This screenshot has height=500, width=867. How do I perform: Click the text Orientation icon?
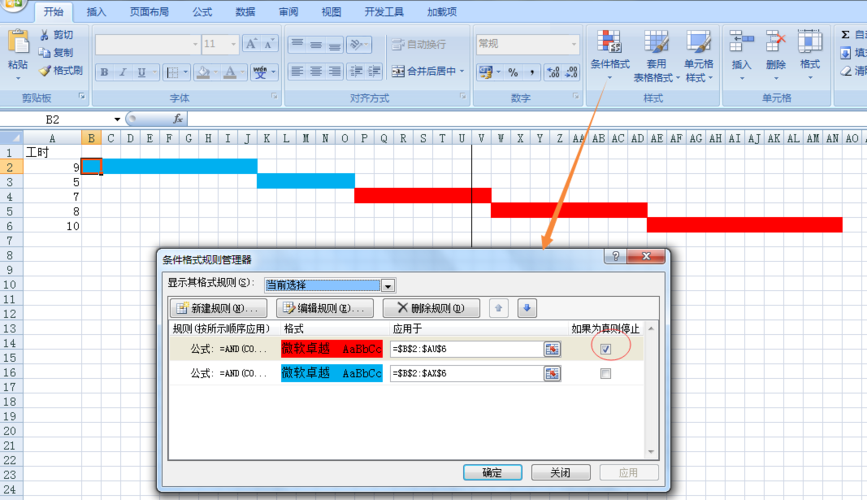tap(359, 44)
